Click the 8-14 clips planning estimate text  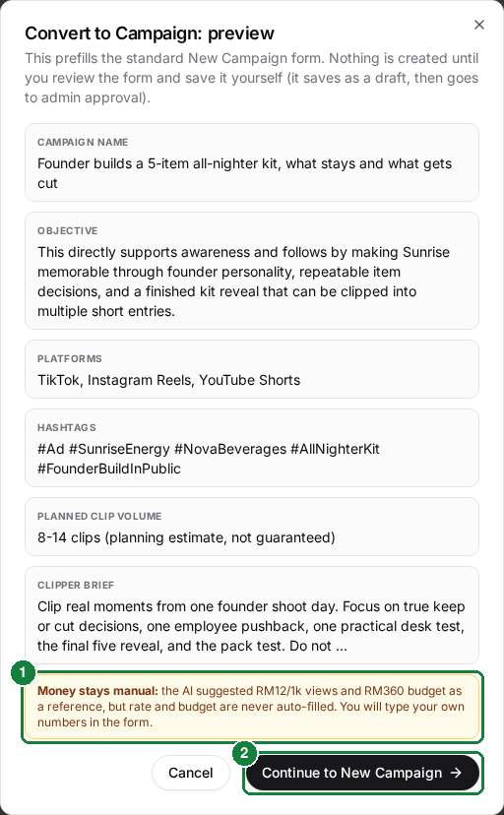(186, 537)
